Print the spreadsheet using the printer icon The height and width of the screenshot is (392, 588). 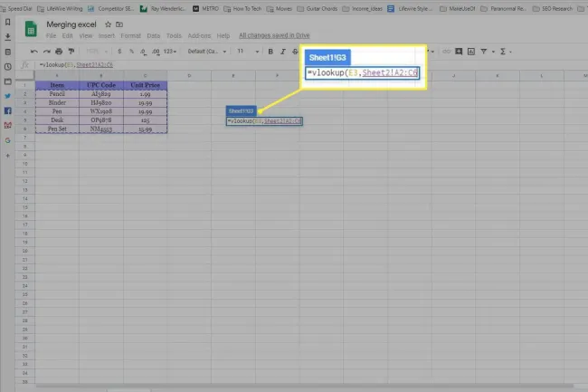[59, 52]
